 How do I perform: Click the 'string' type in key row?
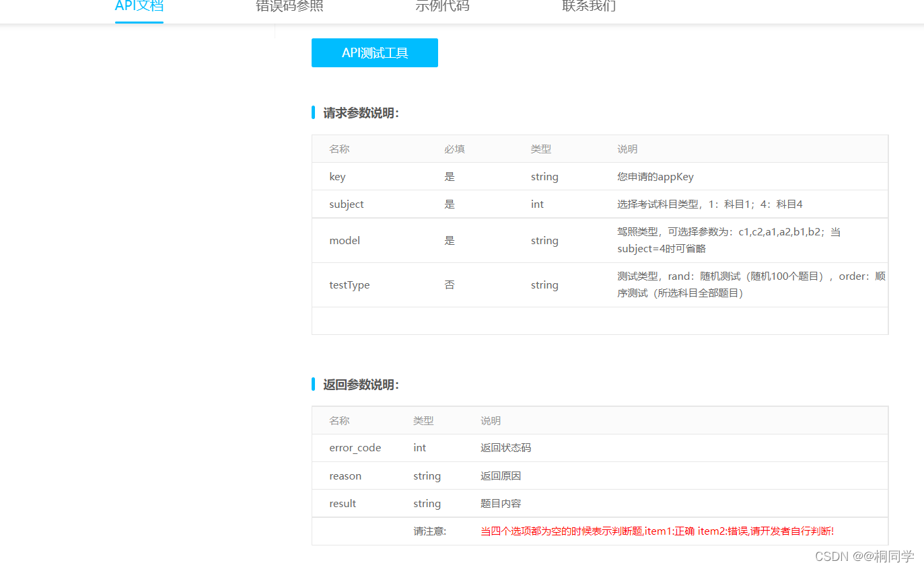coord(544,177)
